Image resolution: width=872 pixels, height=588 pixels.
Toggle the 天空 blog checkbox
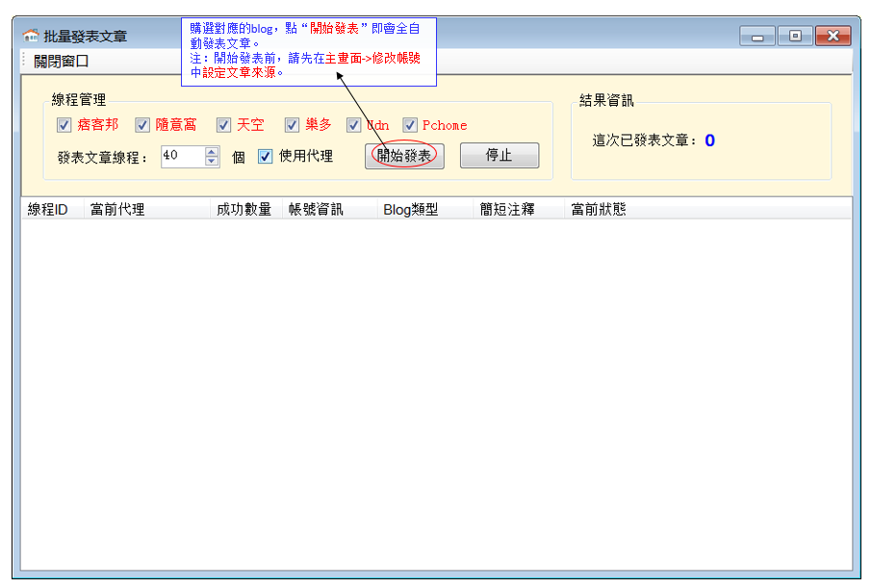tap(224, 125)
